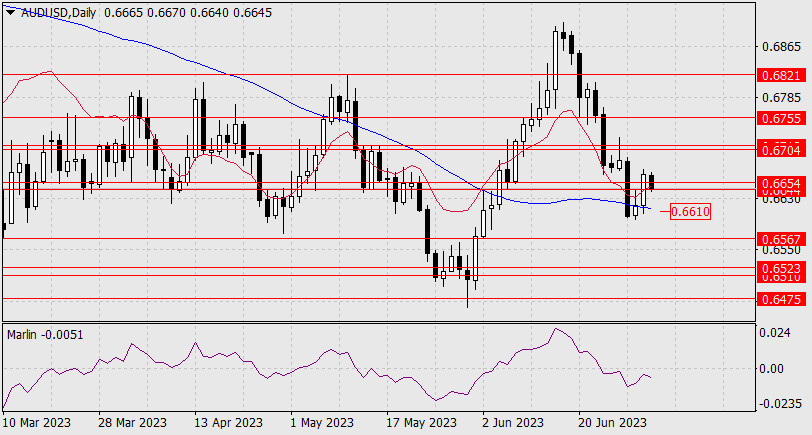Click the 0.6475 red price level label

click(780, 298)
